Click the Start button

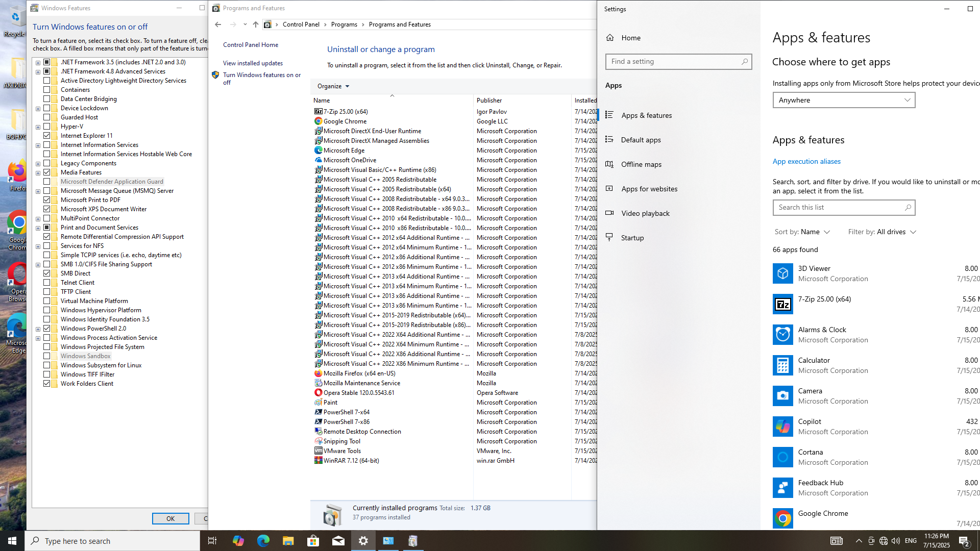pyautogui.click(x=12, y=541)
